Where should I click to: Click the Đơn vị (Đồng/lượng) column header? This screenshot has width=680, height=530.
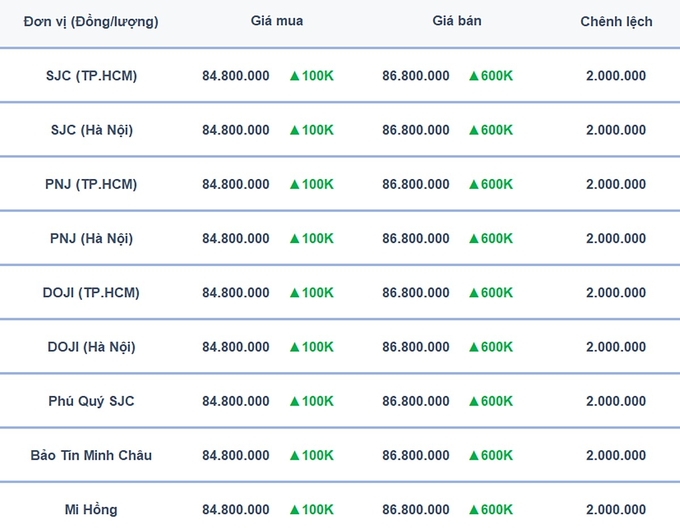[91, 22]
